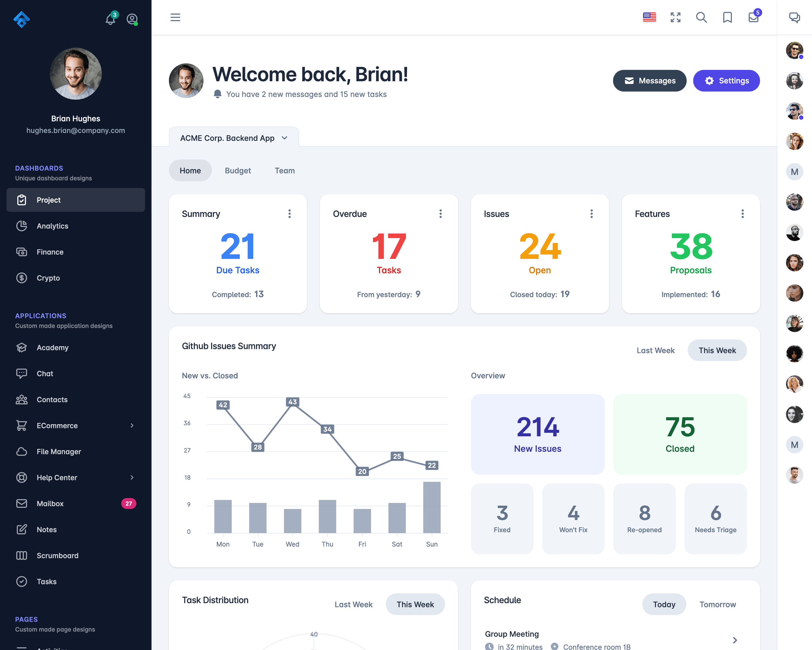812x650 pixels.
Task: Toggle Task Distribution to Last Week
Action: click(x=355, y=604)
